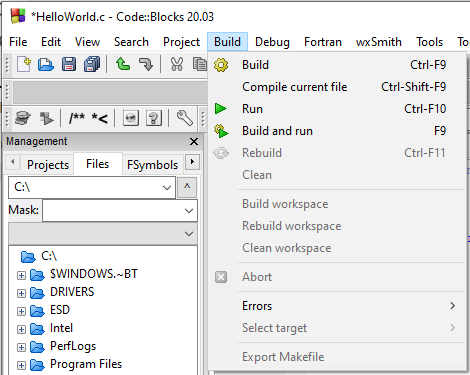
Task: Switch to the Files tab
Action: (98, 164)
